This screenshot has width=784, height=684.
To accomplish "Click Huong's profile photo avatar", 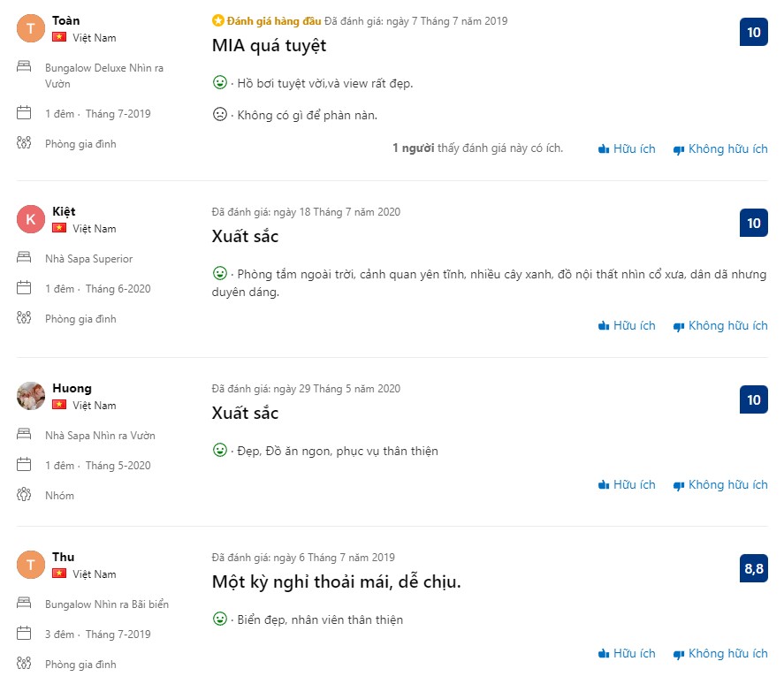I will click(31, 396).
